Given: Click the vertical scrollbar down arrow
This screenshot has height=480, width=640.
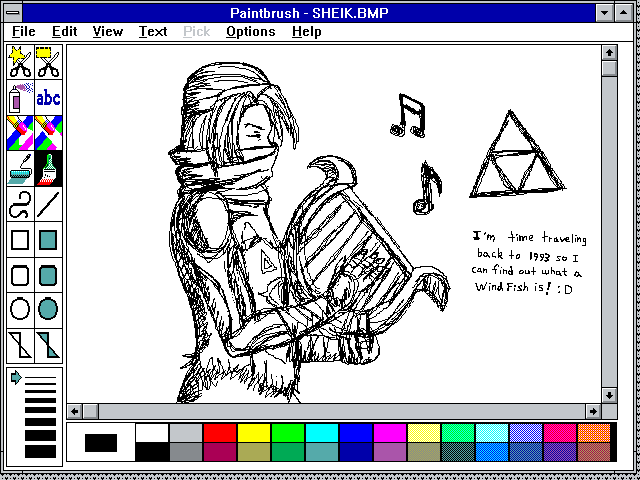Looking at the screenshot, I should click(x=609, y=395).
